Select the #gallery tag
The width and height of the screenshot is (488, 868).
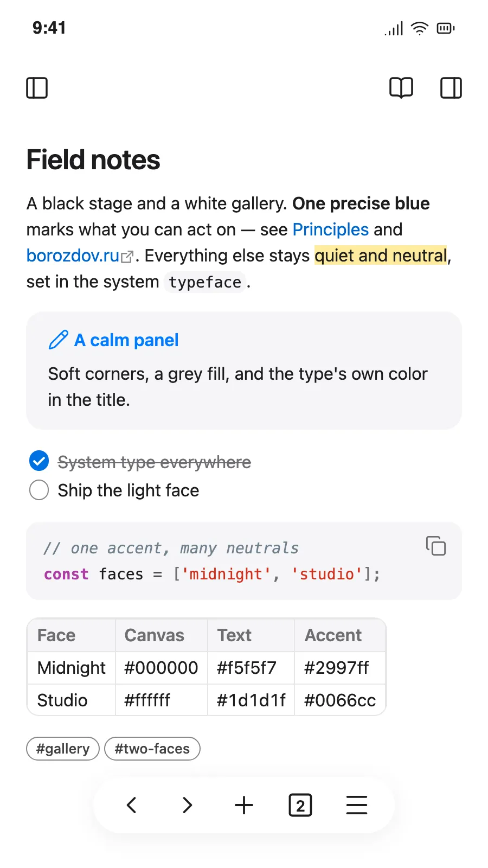[x=63, y=749]
